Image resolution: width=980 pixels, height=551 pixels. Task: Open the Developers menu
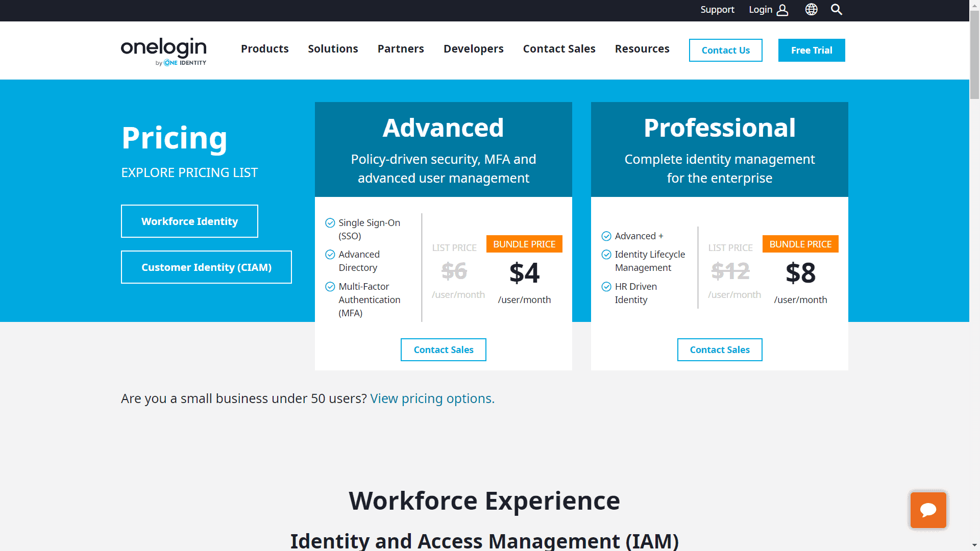(x=473, y=48)
